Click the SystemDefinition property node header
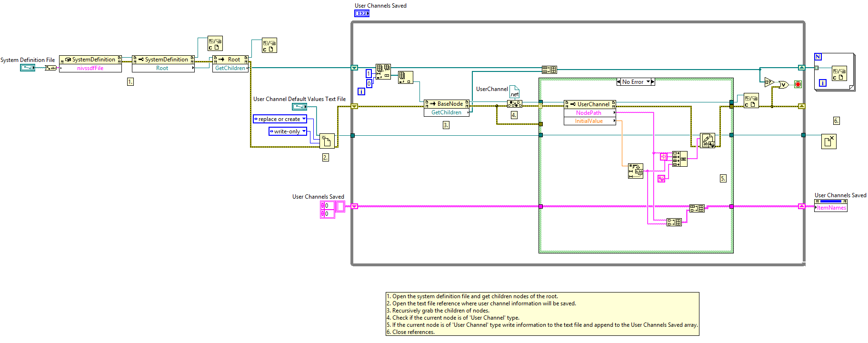 click(x=163, y=60)
